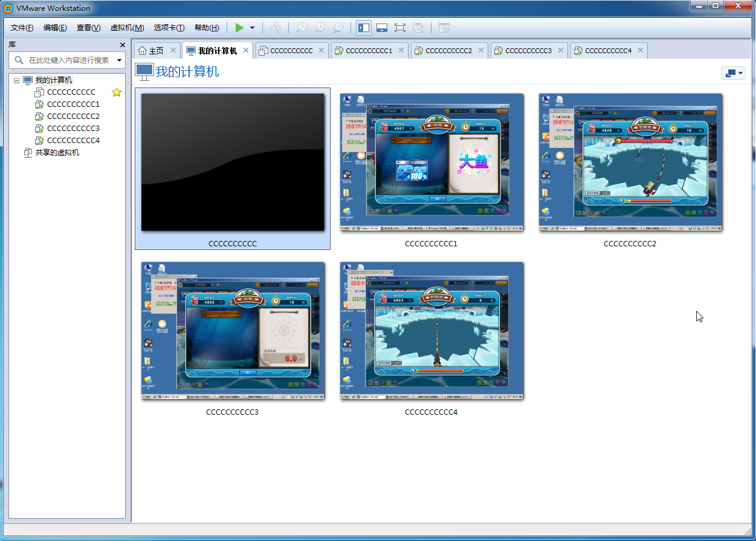
Task: Select the black CCCCCCCCCC VM thumbnail
Action: 233,162
